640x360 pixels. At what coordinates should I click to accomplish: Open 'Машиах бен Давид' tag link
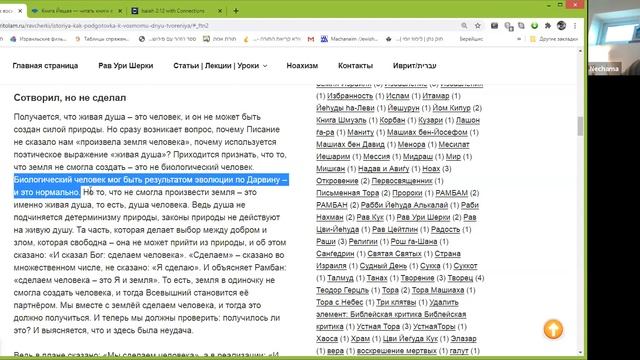click(x=350, y=144)
